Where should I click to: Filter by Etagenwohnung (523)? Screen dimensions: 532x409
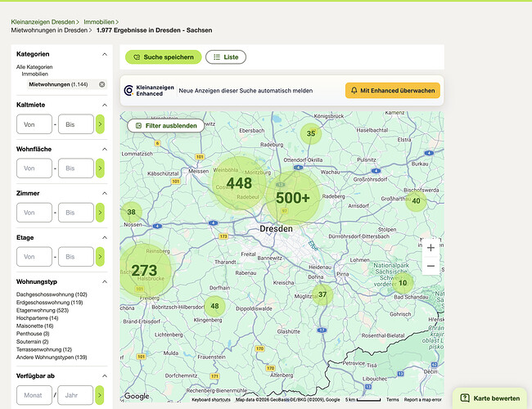(x=43, y=310)
